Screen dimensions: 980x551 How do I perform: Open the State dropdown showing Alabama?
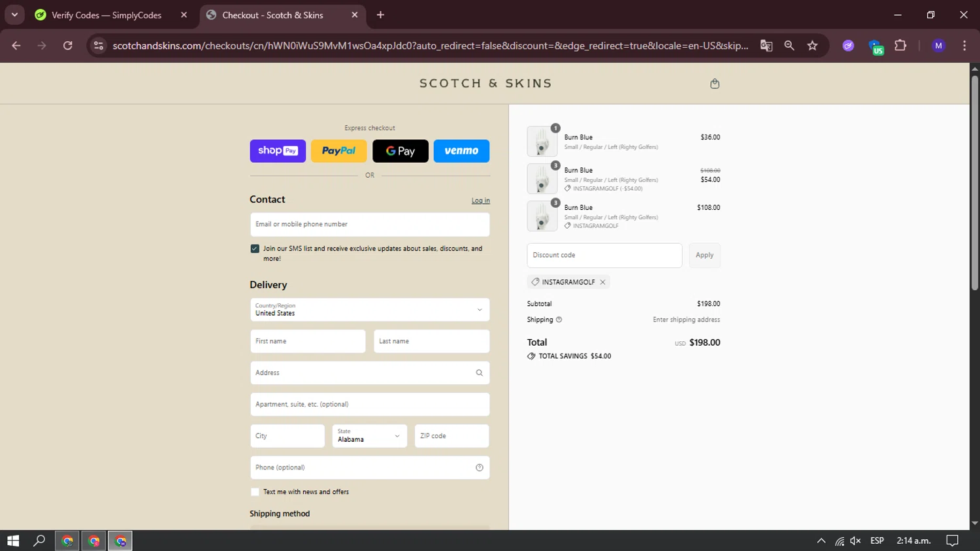point(370,436)
